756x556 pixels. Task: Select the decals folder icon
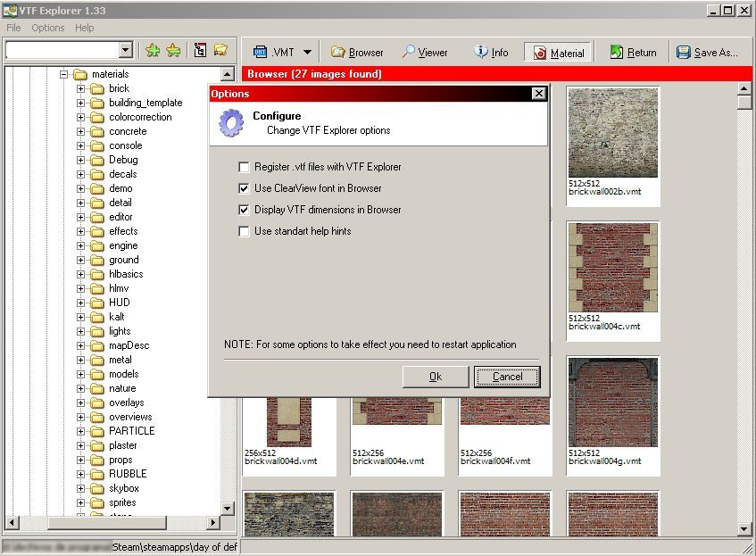pyautogui.click(x=97, y=175)
